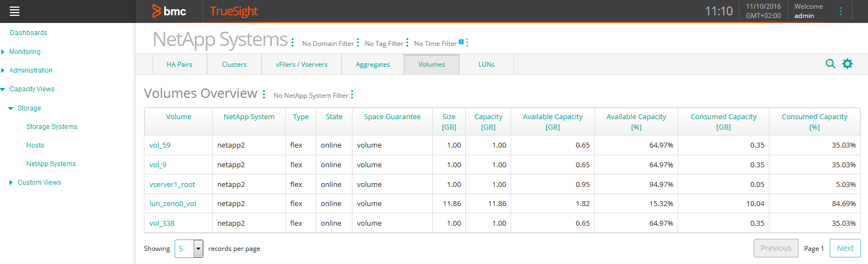Image resolution: width=868 pixels, height=264 pixels.
Task: Open the settings gear icon
Action: click(847, 64)
